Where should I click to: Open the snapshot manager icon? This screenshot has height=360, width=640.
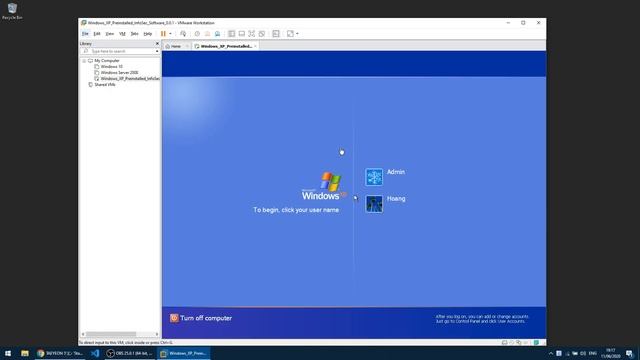(218, 34)
